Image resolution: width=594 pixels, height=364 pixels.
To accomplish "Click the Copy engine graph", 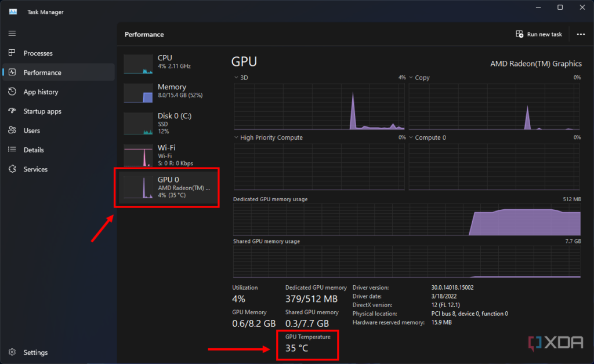I will (494, 107).
